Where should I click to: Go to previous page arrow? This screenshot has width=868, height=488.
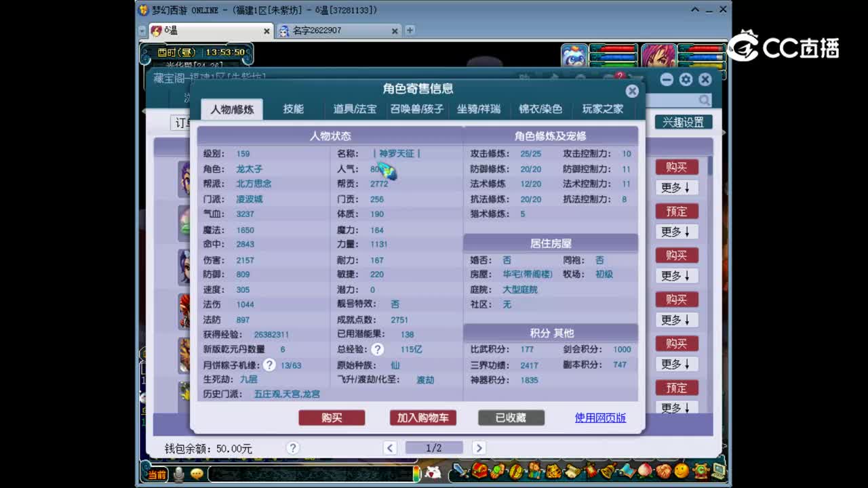(x=390, y=448)
